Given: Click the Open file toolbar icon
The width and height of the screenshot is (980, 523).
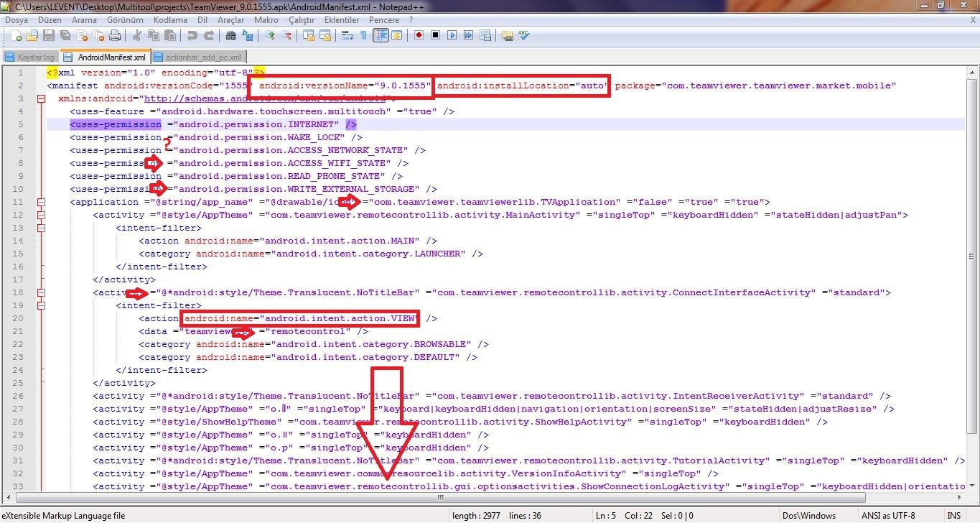Looking at the screenshot, I should (32, 35).
